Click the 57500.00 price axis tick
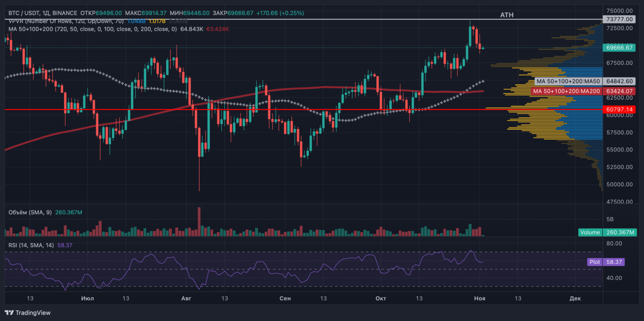Image resolution: width=644 pixels, height=321 pixels. (619, 133)
